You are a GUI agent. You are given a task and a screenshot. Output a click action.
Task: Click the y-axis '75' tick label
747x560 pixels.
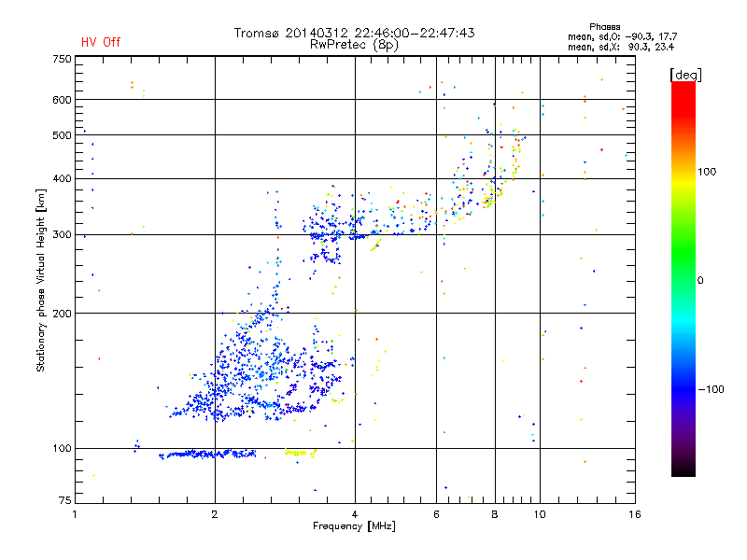(65, 500)
